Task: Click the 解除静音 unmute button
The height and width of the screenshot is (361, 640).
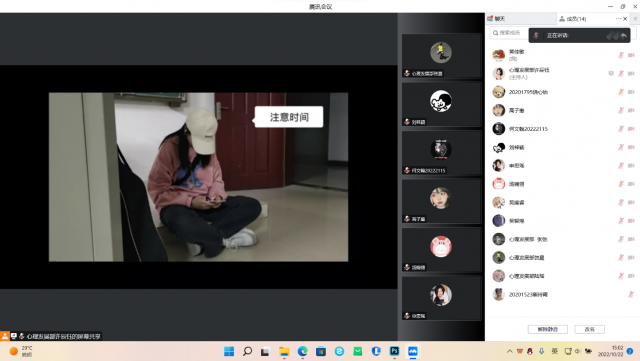Action: pyautogui.click(x=547, y=329)
